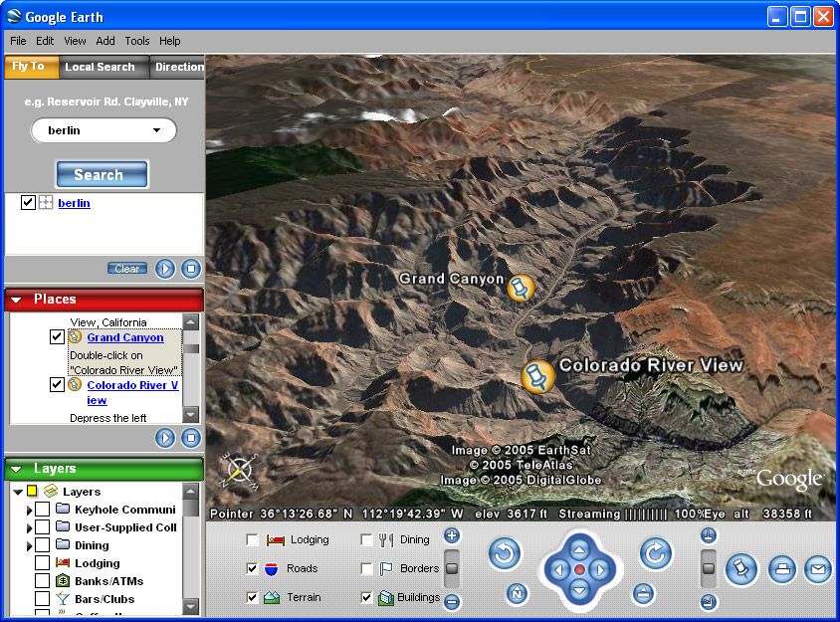Image resolution: width=840 pixels, height=622 pixels.
Task: Open the Tools menu
Action: tap(136, 41)
